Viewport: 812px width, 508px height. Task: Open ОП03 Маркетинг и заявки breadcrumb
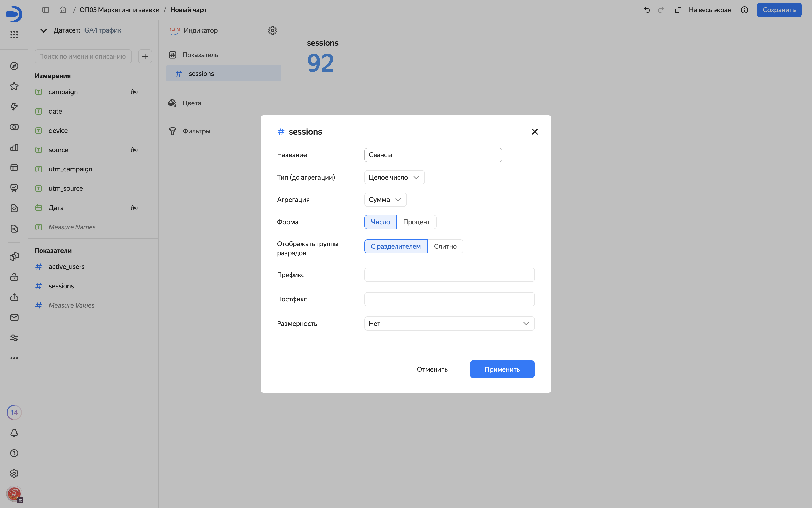point(120,10)
